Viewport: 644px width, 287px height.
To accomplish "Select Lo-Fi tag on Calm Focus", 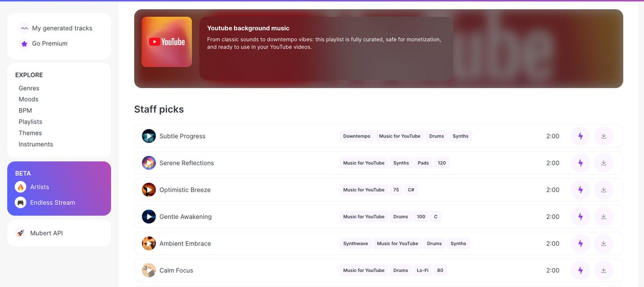I will [423, 270].
